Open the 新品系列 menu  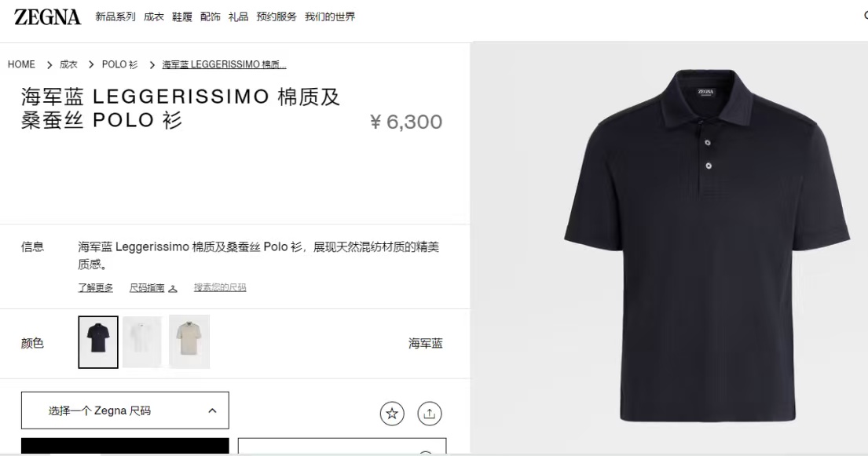115,17
